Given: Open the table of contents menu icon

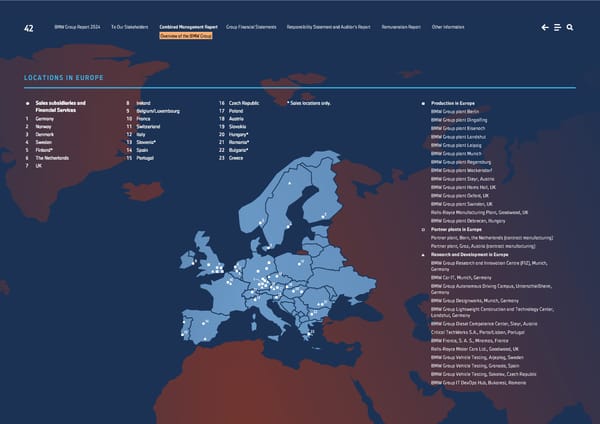Looking at the screenshot, I should (x=557, y=27).
